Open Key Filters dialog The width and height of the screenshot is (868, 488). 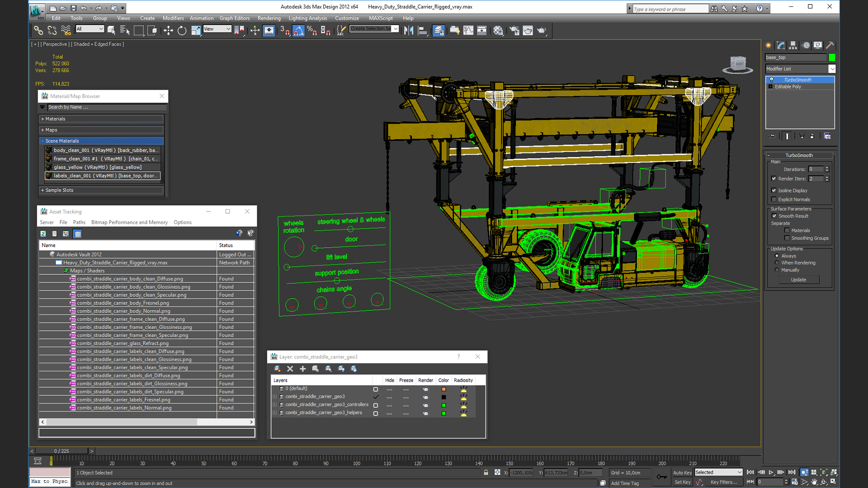coord(723,482)
